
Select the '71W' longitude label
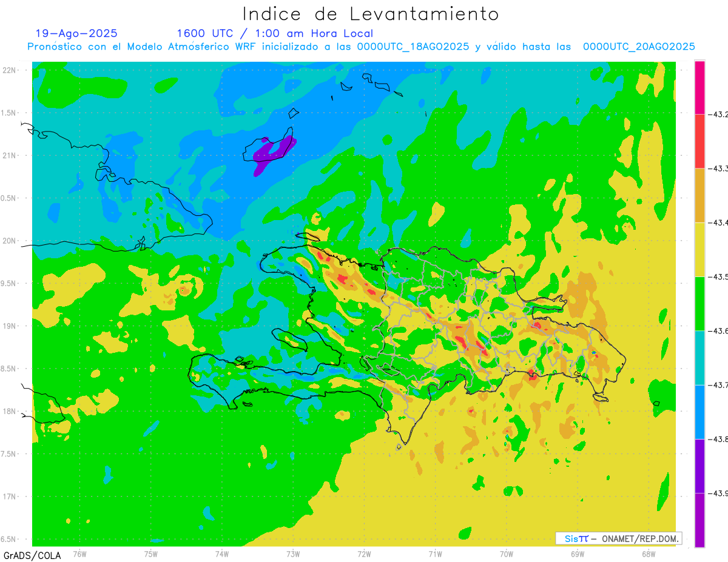click(x=435, y=554)
